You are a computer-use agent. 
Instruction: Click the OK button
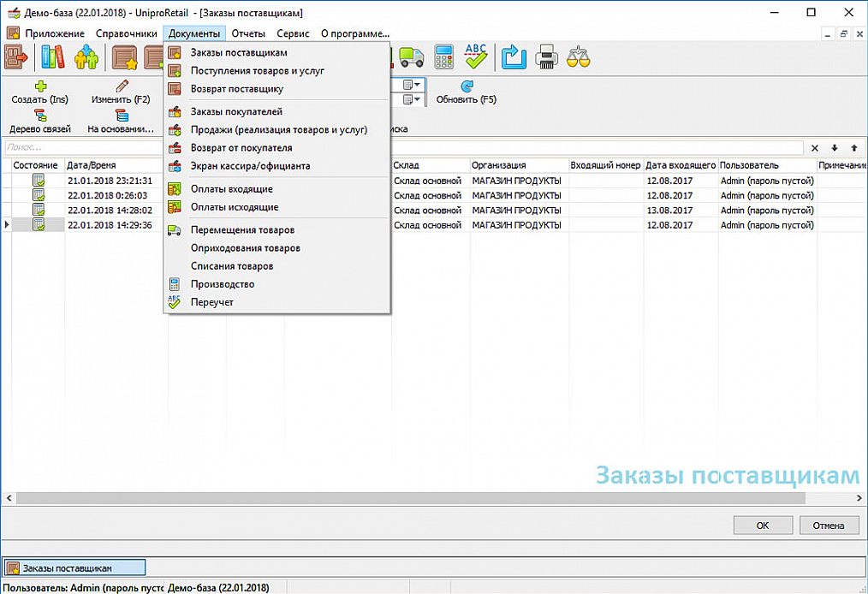[763, 526]
